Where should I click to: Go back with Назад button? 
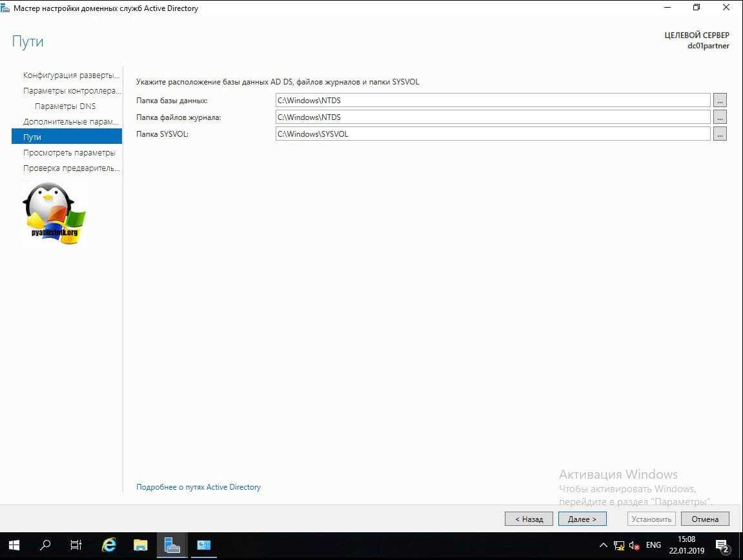pyautogui.click(x=528, y=519)
